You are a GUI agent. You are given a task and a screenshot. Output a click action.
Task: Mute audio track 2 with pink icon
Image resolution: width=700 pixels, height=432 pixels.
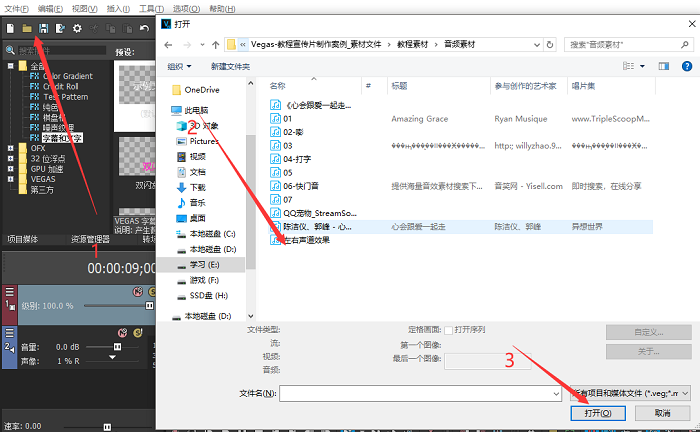tap(122, 332)
